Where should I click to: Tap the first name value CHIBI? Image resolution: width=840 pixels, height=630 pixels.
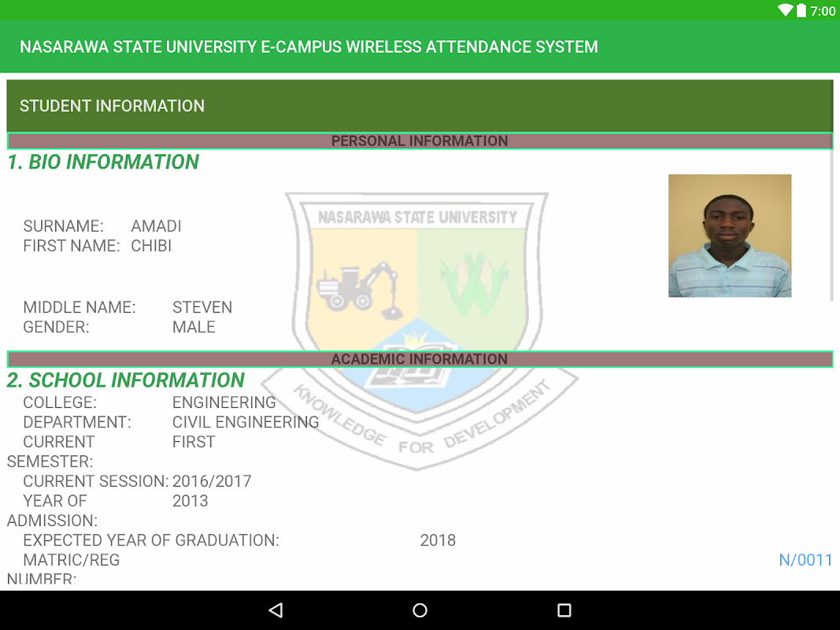point(151,246)
